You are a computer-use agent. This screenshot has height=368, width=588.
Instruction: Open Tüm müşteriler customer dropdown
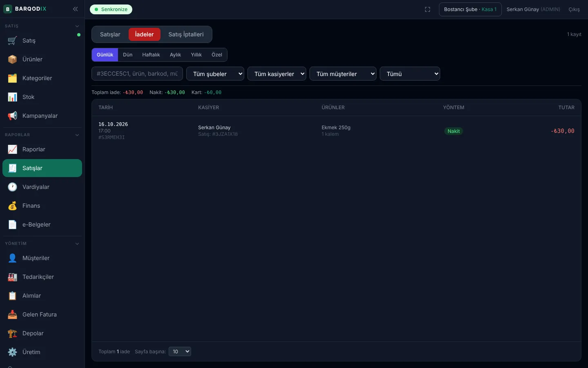[x=343, y=74]
